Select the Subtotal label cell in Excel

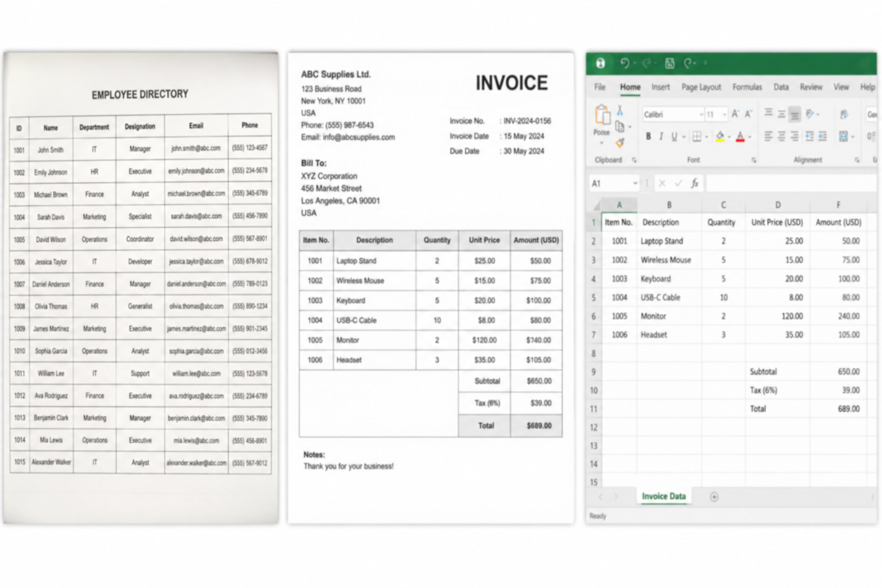[777, 372]
